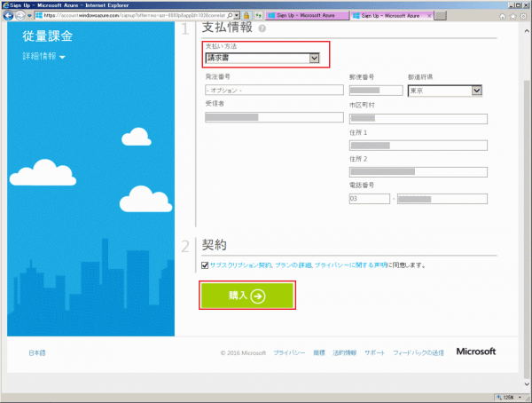Image resolution: width=532 pixels, height=403 pixels.
Task: Open the browser home icon
Action: (503, 16)
